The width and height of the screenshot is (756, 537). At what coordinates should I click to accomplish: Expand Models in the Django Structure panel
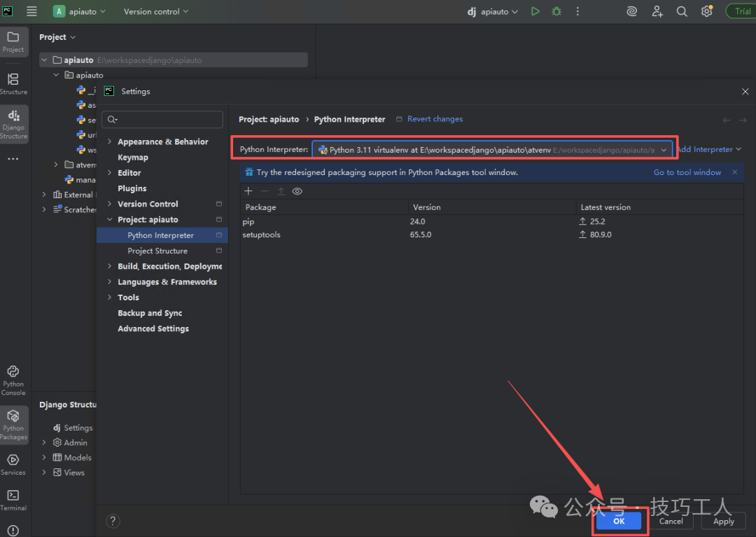(x=44, y=457)
